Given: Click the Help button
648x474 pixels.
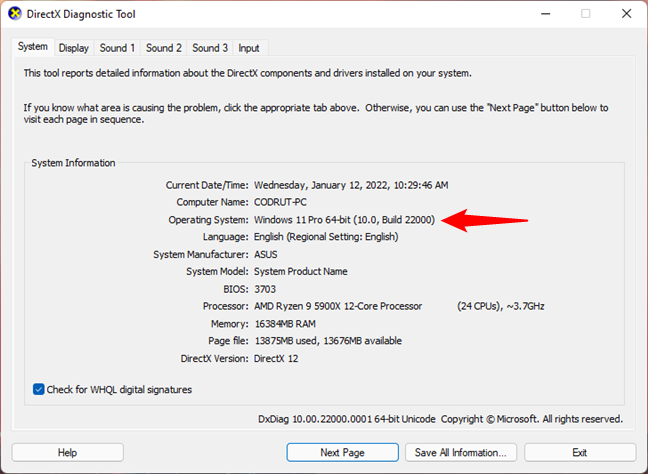Looking at the screenshot, I should (x=67, y=453).
